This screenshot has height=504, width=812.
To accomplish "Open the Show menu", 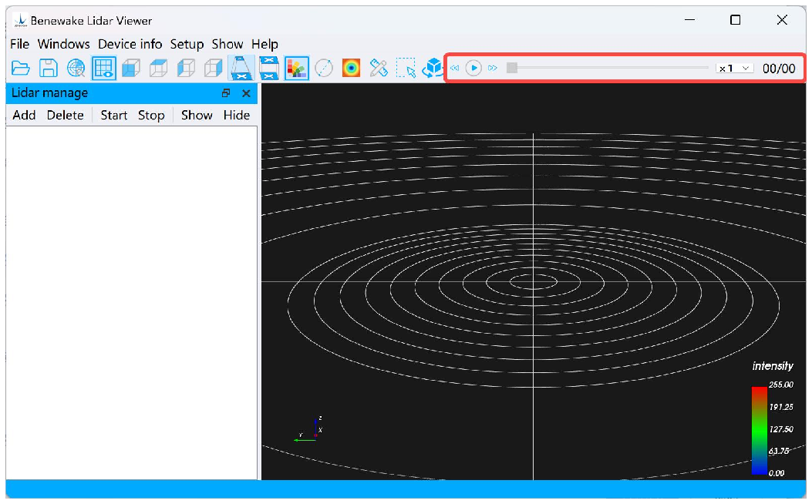I will click(x=227, y=44).
